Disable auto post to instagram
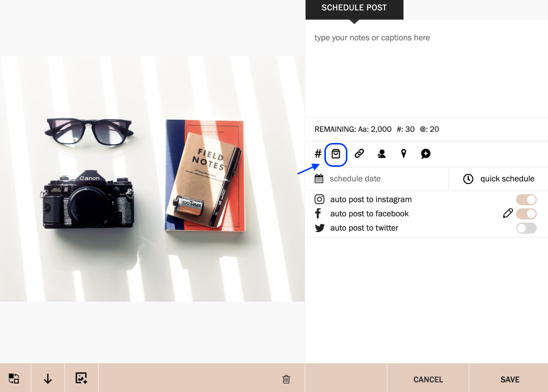 coord(526,199)
